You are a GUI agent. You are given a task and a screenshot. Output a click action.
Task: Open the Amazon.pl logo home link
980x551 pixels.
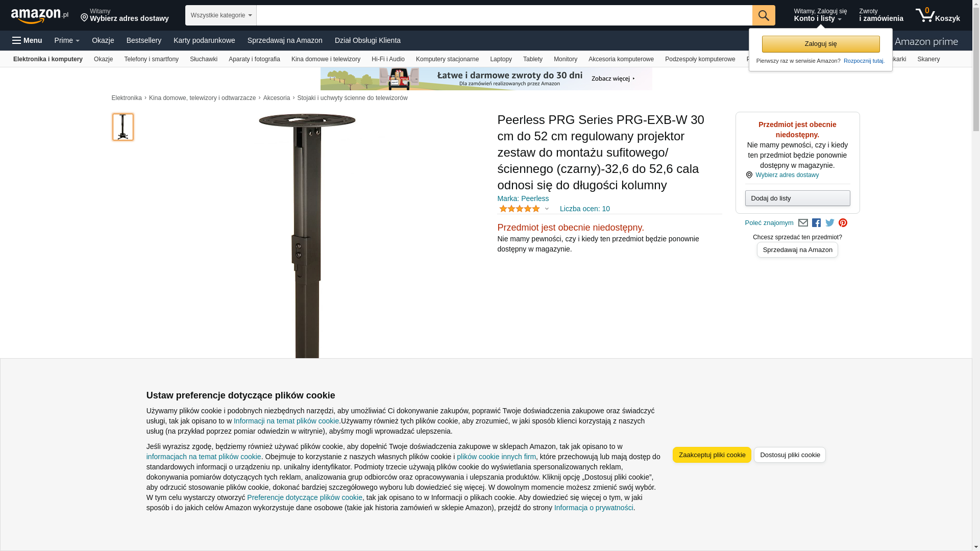(x=40, y=16)
